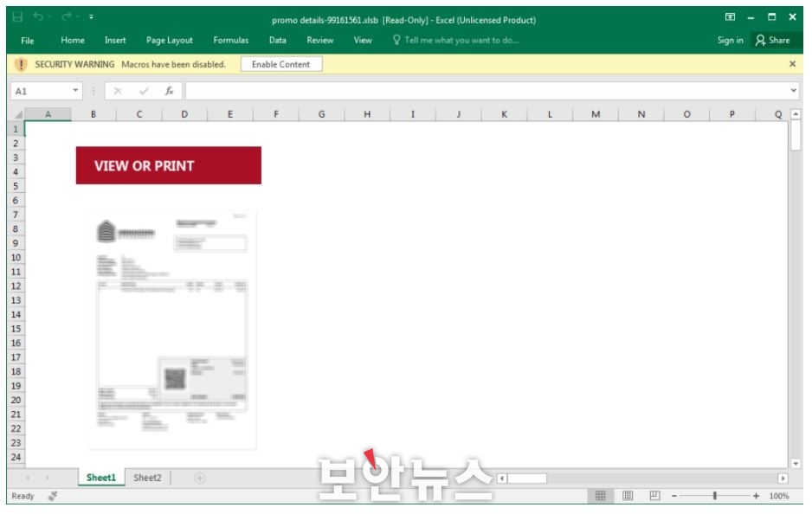Open the Formulas tab
812x514 pixels.
[x=230, y=41]
